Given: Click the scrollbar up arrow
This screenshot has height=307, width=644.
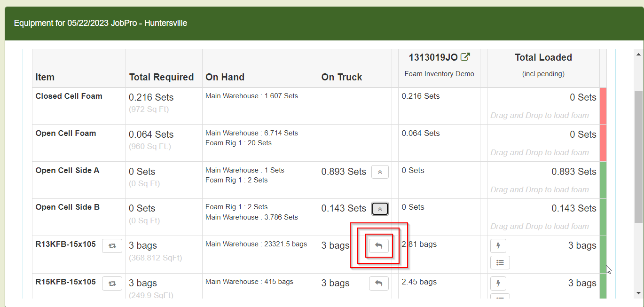Looking at the screenshot, I should tap(638, 53).
